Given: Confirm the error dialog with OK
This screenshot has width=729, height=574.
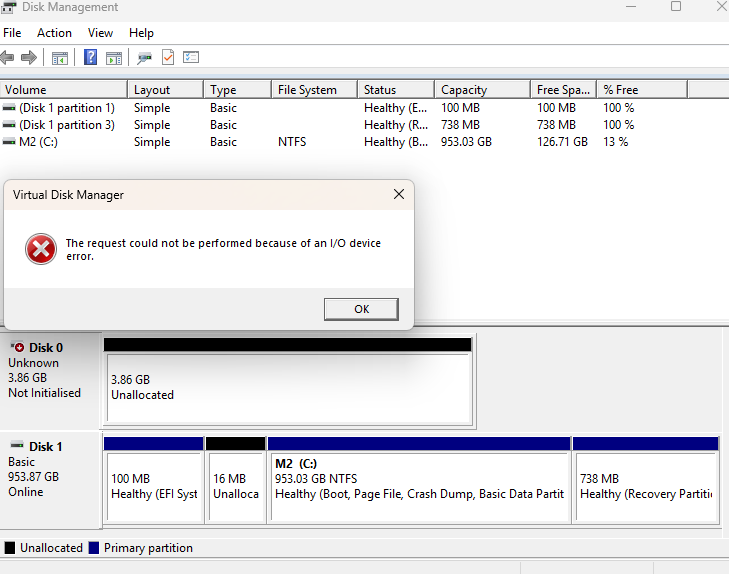Looking at the screenshot, I should 361,309.
